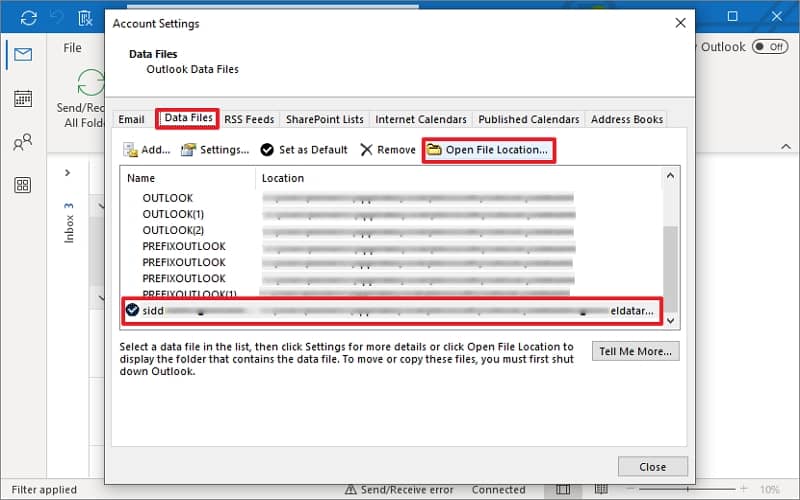Click the Add... data file button
The image size is (800, 500).
pyautogui.click(x=146, y=149)
